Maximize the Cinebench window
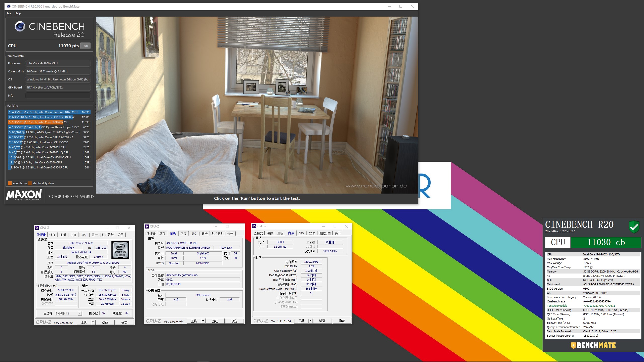 (401, 6)
